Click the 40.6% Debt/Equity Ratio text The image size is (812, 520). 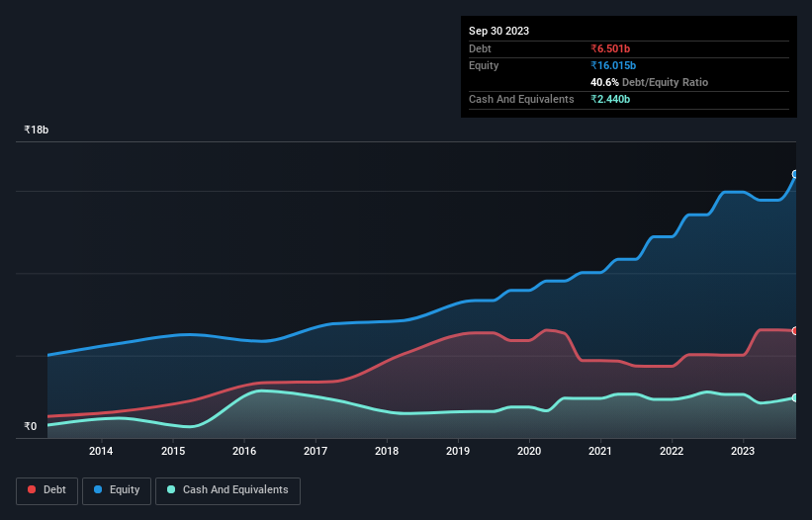(650, 82)
